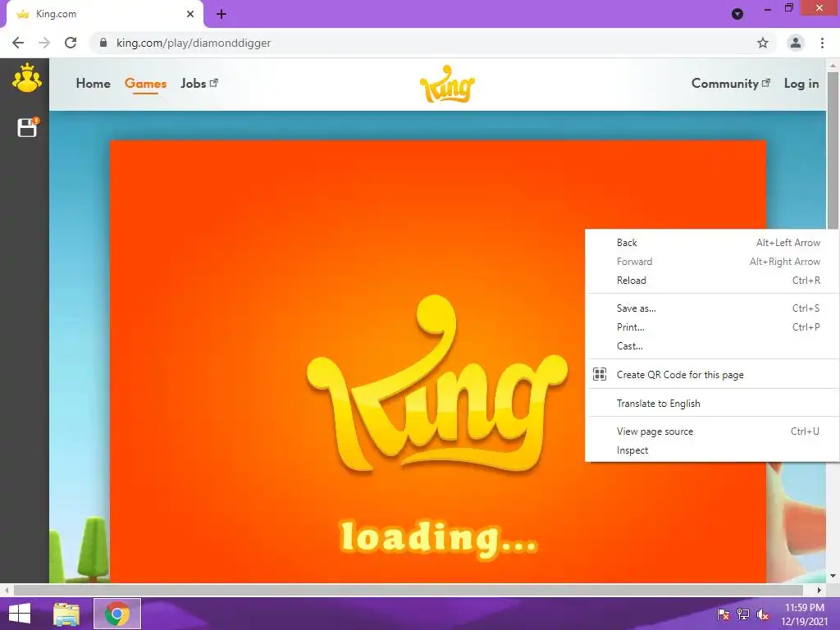Open the sidebar save/notification icon

[27, 127]
